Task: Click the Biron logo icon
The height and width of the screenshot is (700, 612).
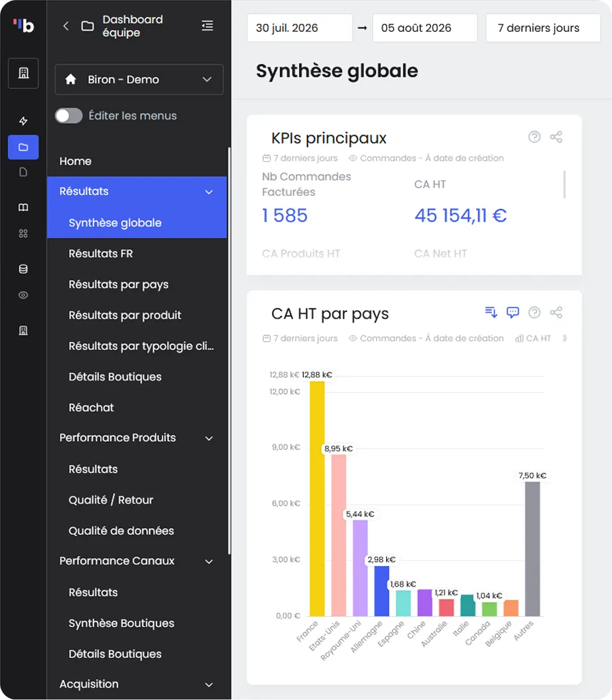Action: 23,25
